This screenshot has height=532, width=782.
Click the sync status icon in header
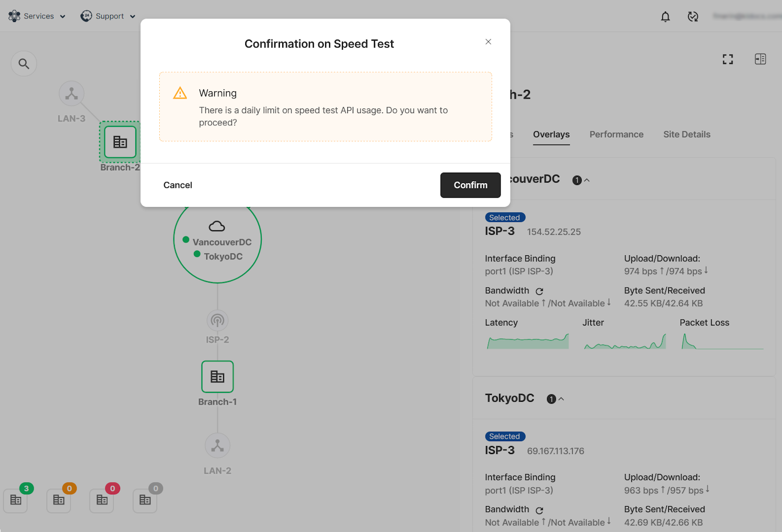coord(693,17)
